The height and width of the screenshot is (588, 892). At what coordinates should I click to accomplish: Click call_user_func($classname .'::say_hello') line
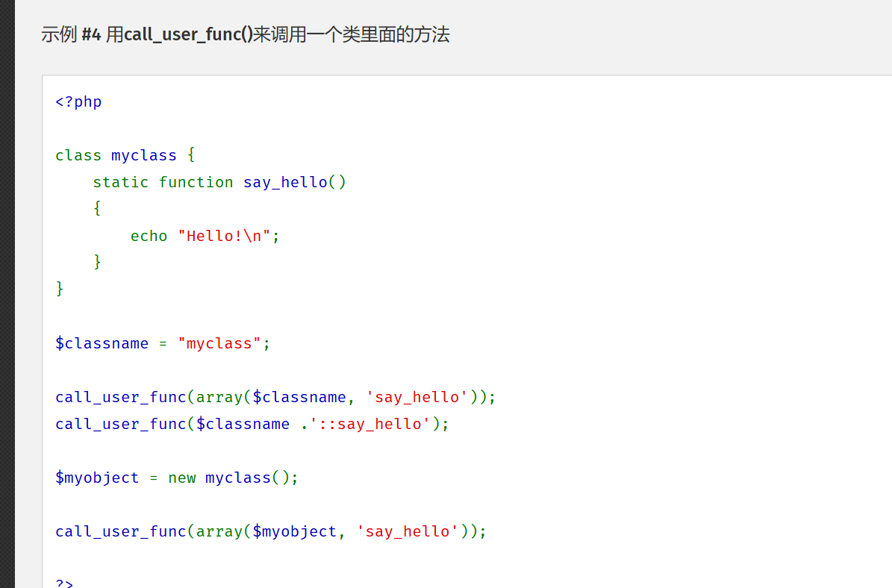point(252,424)
